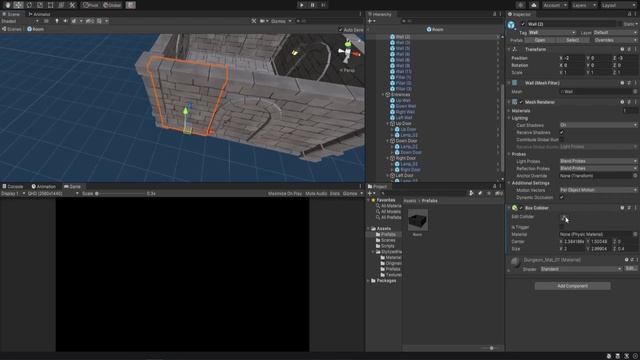
Task: Toggle the Box Collider enabled checkbox
Action: click(521, 208)
